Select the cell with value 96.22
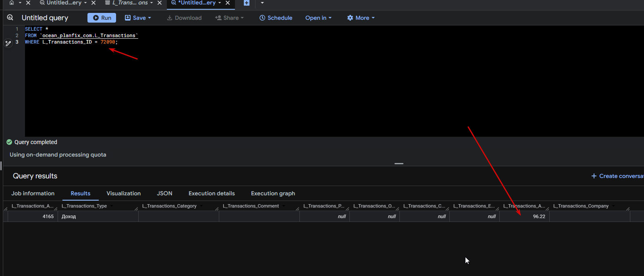 point(524,216)
